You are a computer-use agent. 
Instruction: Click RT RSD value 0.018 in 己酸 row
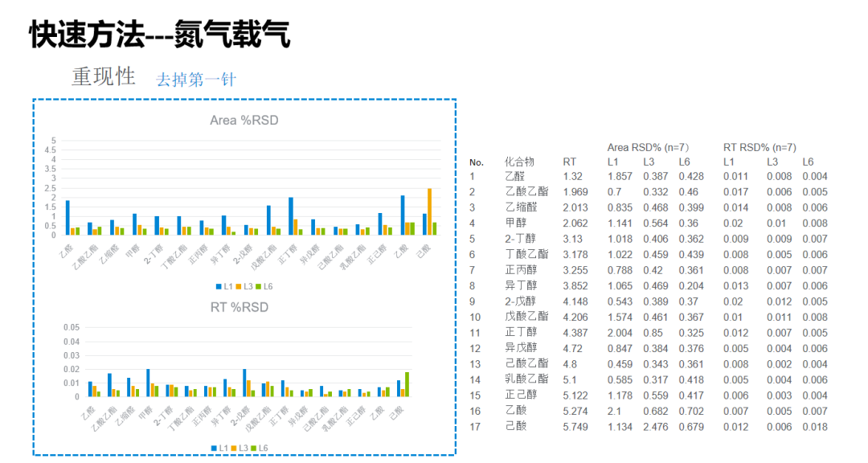click(x=815, y=427)
